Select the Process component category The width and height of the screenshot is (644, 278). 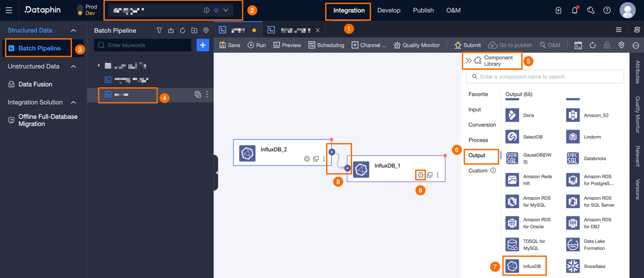point(478,140)
